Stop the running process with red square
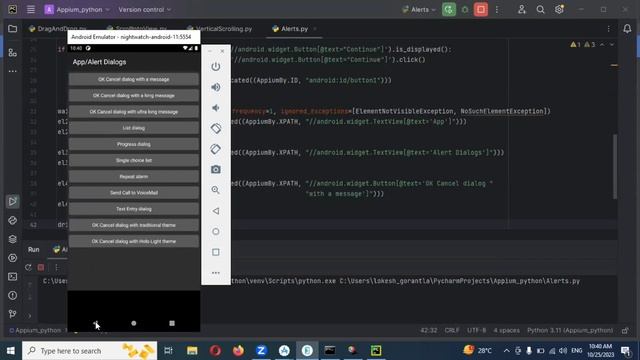 coord(481,9)
